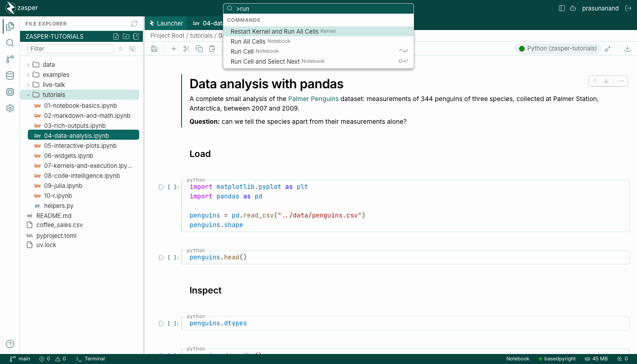Open the AI assistant robot icon
Viewport: 637px width, 364px height.
tap(573, 8)
